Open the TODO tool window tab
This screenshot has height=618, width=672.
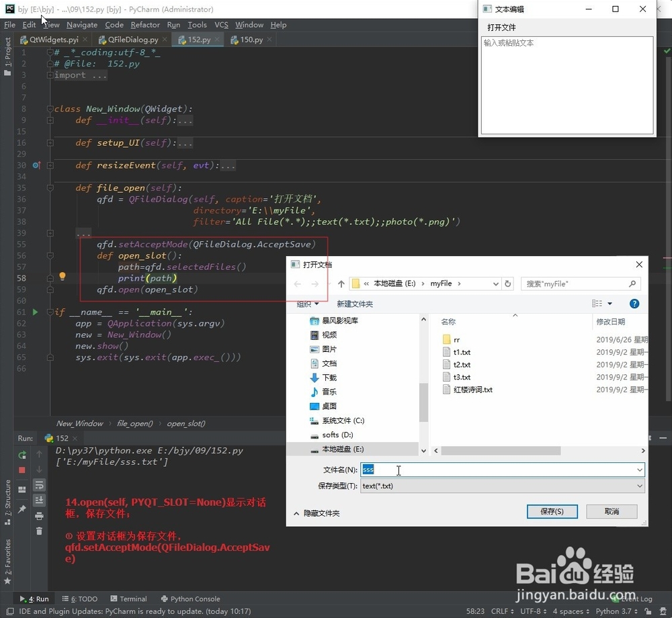pos(80,599)
